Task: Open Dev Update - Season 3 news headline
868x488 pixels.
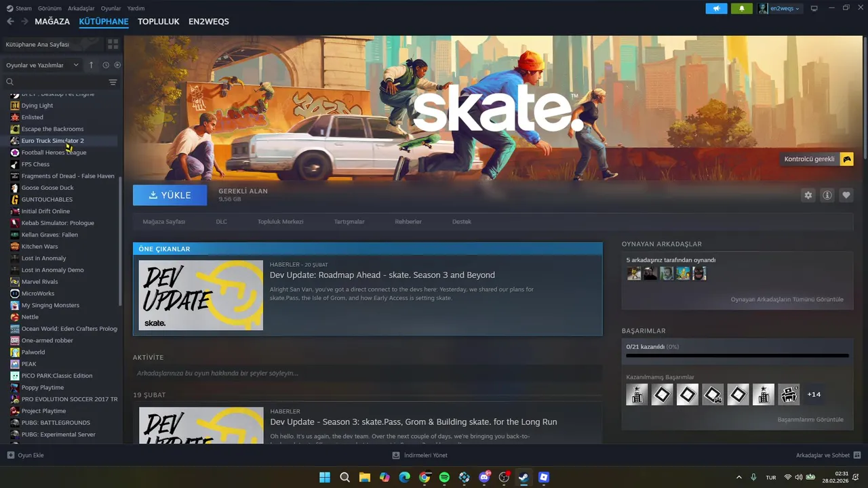Action: tap(413, 422)
